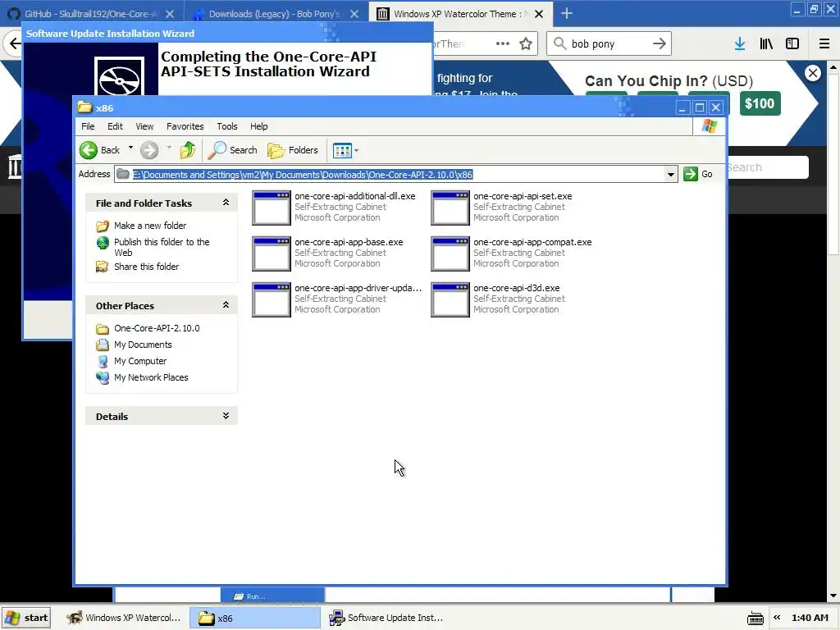This screenshot has height=630, width=840.
Task: Open browser library icon
Action: (x=766, y=43)
